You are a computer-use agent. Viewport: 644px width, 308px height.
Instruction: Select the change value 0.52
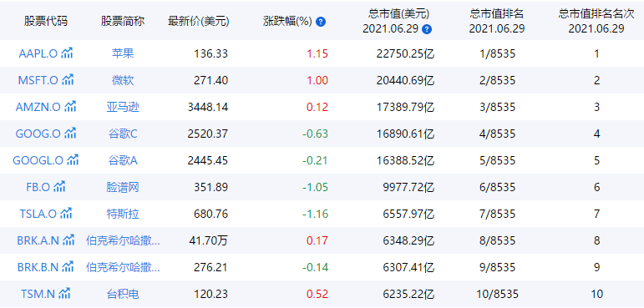(317, 294)
